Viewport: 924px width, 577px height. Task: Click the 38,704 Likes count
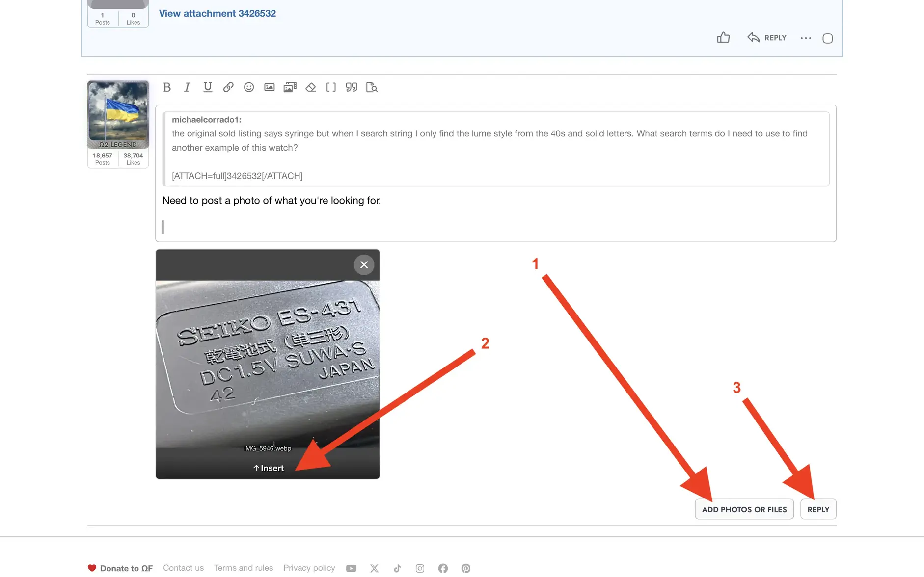pos(133,159)
